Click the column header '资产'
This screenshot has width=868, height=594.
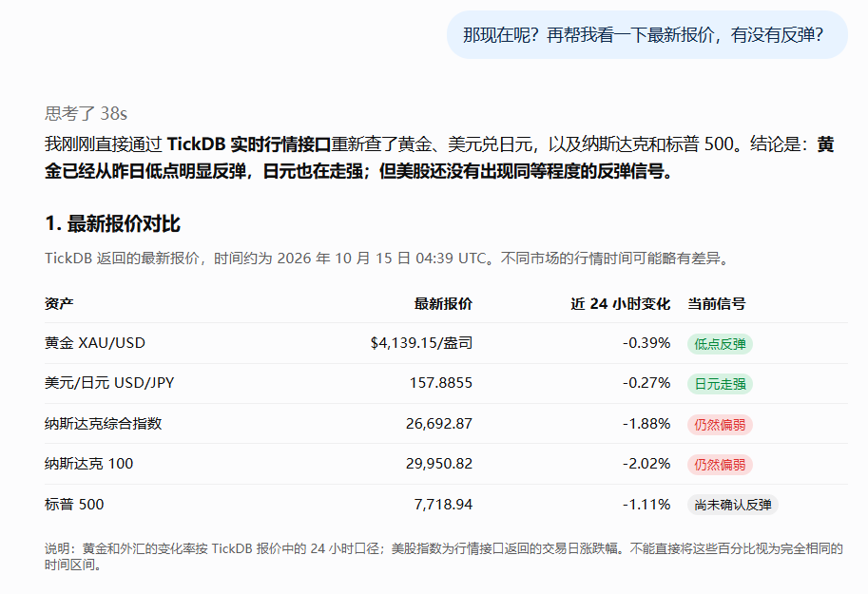pos(59,303)
